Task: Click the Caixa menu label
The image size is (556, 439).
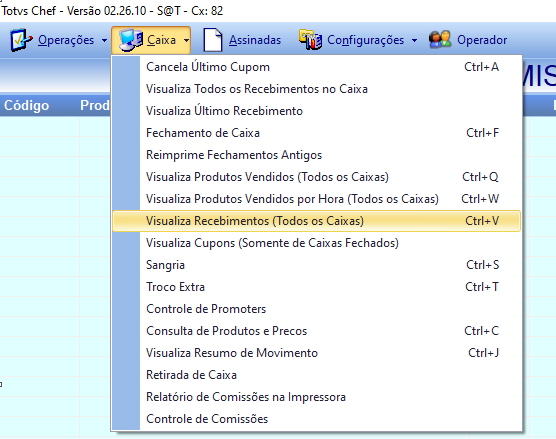Action: (161, 40)
